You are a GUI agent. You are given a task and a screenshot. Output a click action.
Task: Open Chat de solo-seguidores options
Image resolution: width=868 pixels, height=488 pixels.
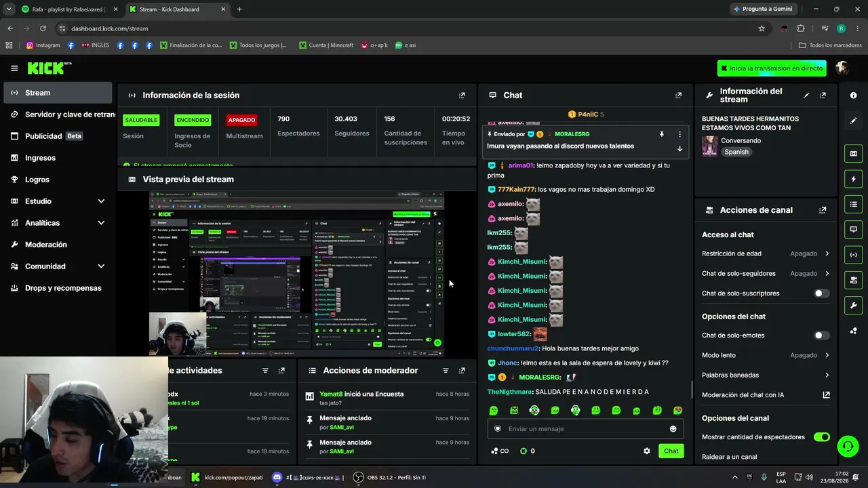(x=766, y=274)
